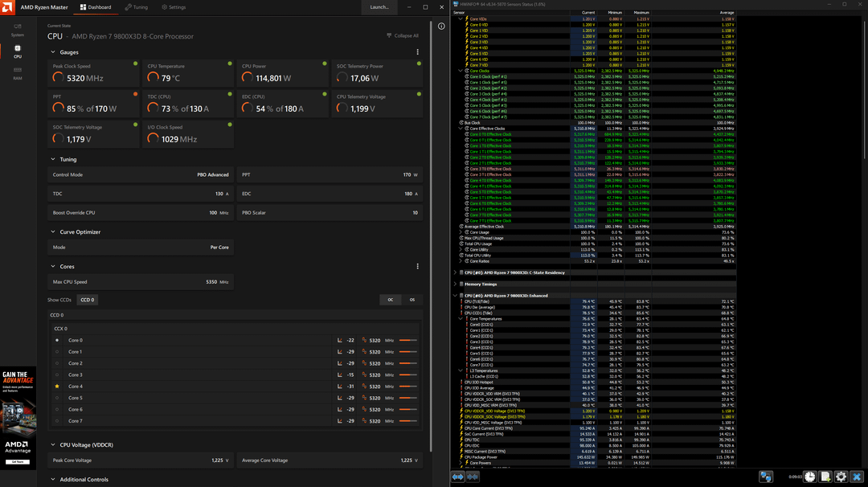Expand Memory Timings in HWiNFO
The image size is (868, 487).
[x=456, y=284]
